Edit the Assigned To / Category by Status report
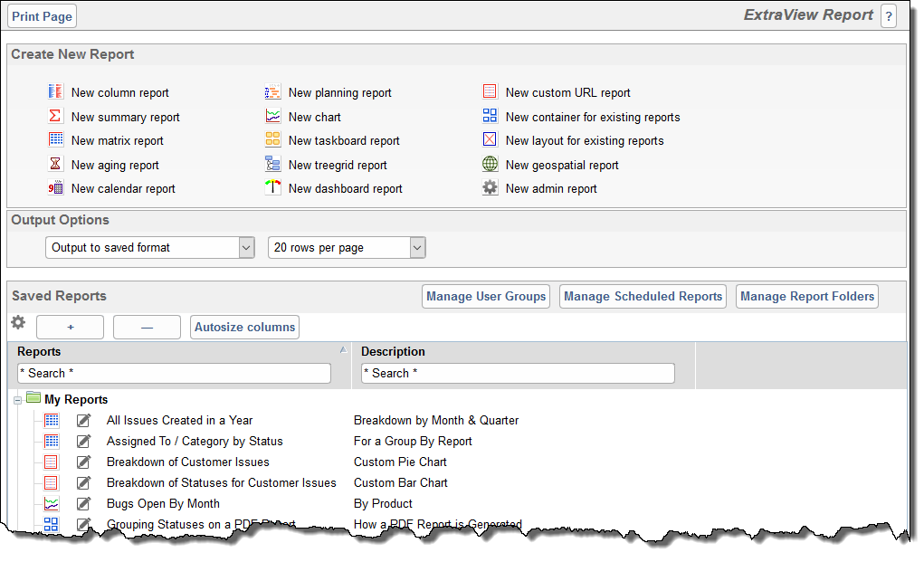The width and height of the screenshot is (924, 562). tap(83, 442)
